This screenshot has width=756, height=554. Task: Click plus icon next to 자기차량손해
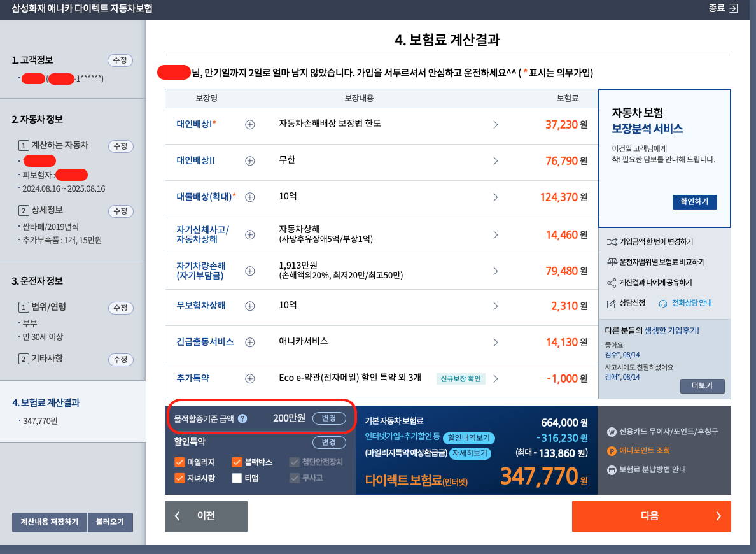pos(249,271)
